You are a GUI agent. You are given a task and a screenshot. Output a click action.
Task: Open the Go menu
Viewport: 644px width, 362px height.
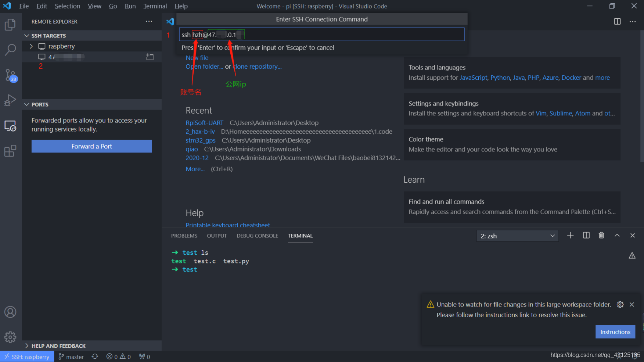tap(113, 6)
